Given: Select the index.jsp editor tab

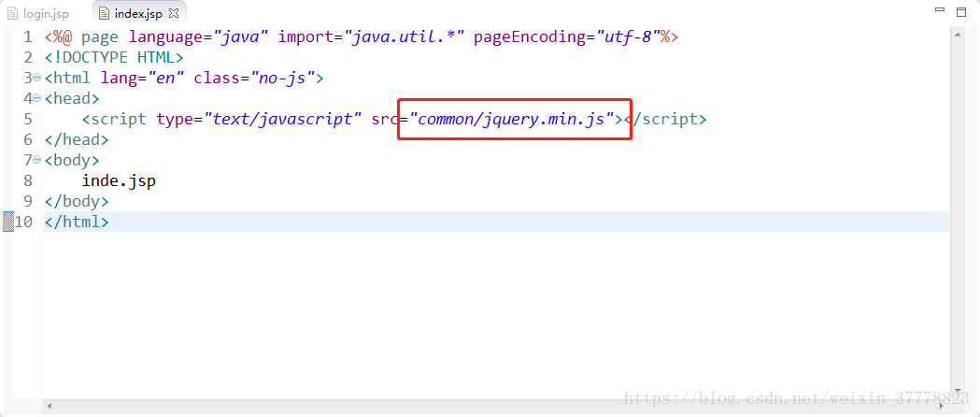Looking at the screenshot, I should click(137, 13).
